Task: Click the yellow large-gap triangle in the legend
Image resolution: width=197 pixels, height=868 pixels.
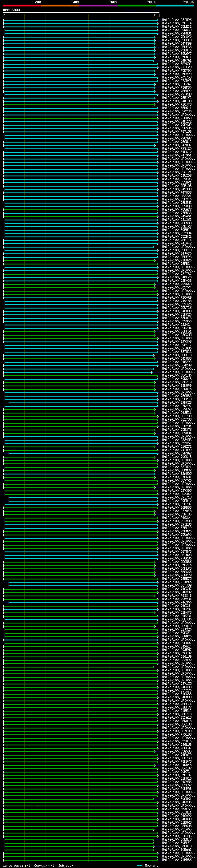Action: pos(25,865)
